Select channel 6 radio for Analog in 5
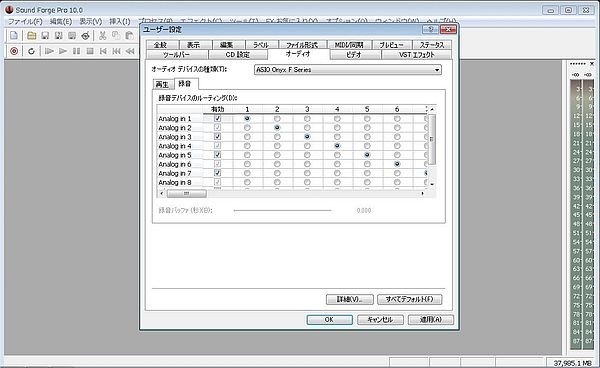This screenshot has width=600, height=368. (397, 155)
